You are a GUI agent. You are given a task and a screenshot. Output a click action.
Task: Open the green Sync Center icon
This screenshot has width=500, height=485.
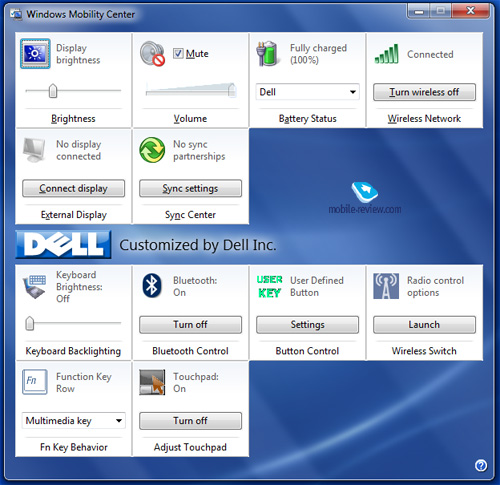pyautogui.click(x=152, y=150)
